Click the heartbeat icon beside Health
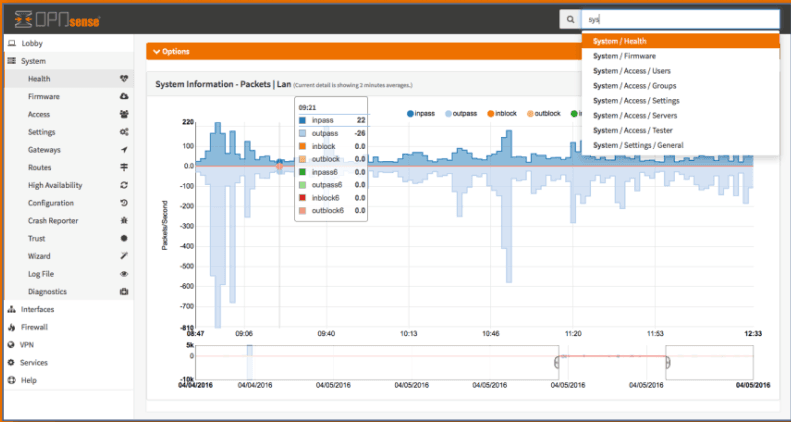791x422 pixels. [123, 79]
